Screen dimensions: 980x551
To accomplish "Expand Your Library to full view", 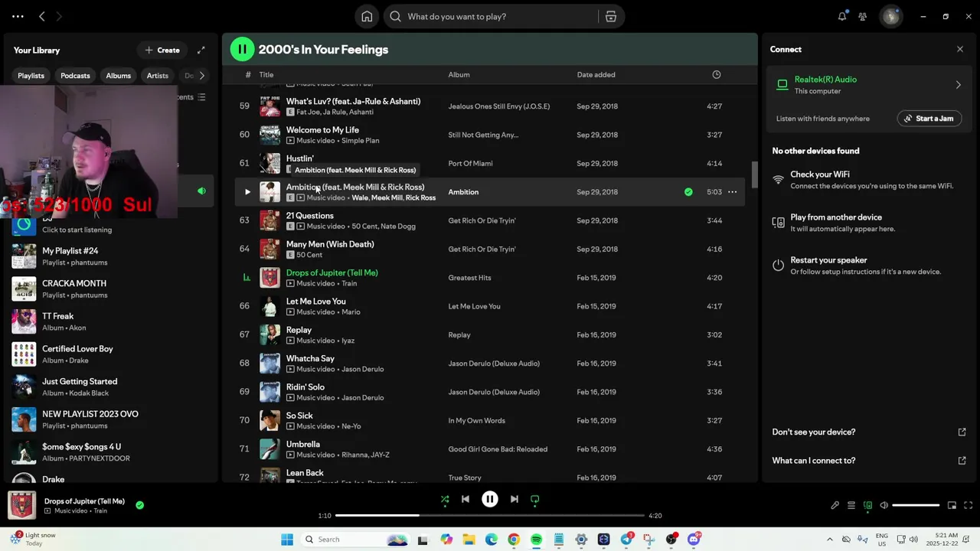I will pyautogui.click(x=201, y=50).
